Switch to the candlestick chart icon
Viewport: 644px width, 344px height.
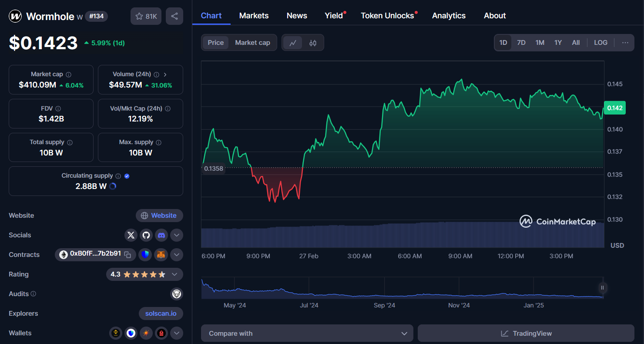[313, 43]
